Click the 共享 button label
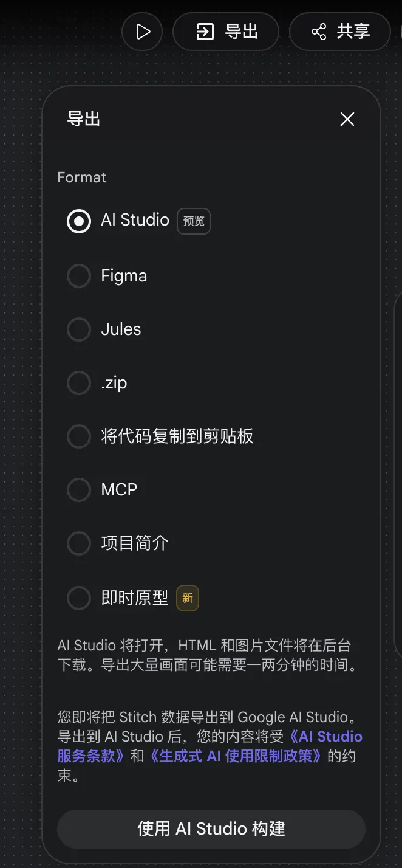Image resolution: width=402 pixels, height=868 pixels. (353, 32)
